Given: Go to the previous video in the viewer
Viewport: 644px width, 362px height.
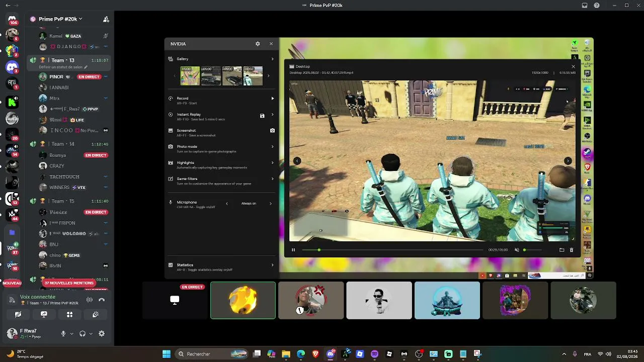Looking at the screenshot, I should (x=297, y=161).
